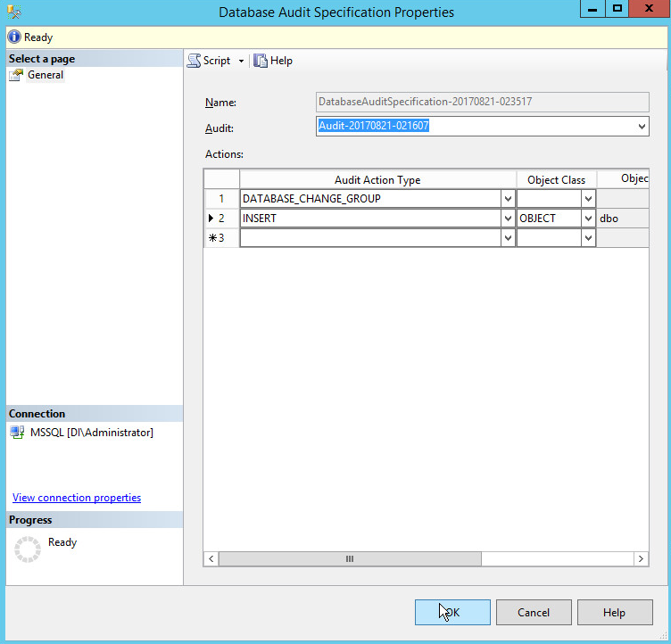This screenshot has width=671, height=644.
Task: Click the horizontal scrollbar thumb
Action: 350,559
